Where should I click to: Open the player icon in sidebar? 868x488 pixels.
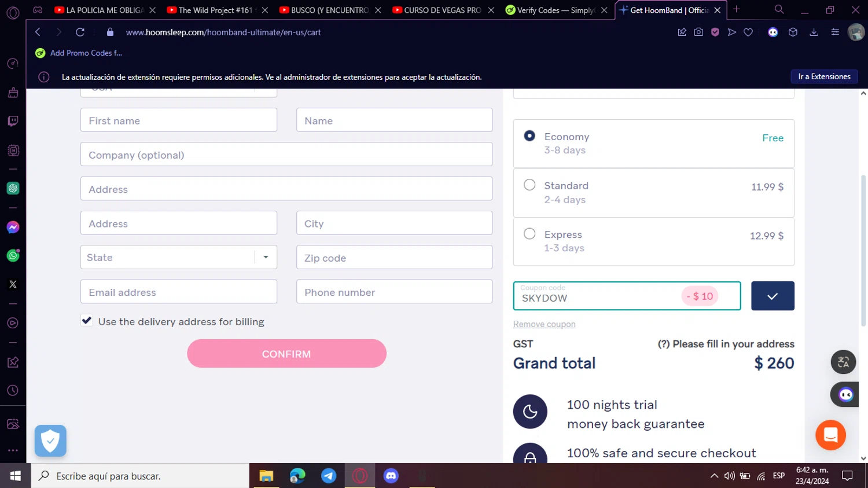point(13,323)
